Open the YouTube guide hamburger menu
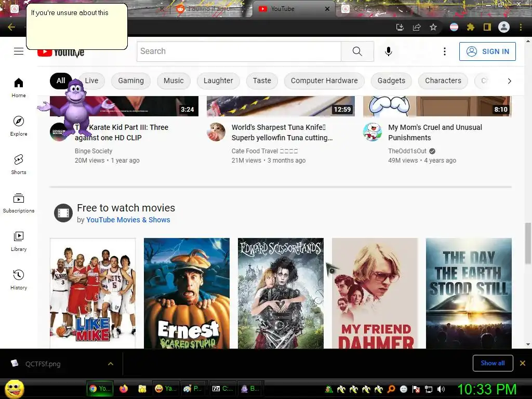532x399 pixels. (19, 51)
